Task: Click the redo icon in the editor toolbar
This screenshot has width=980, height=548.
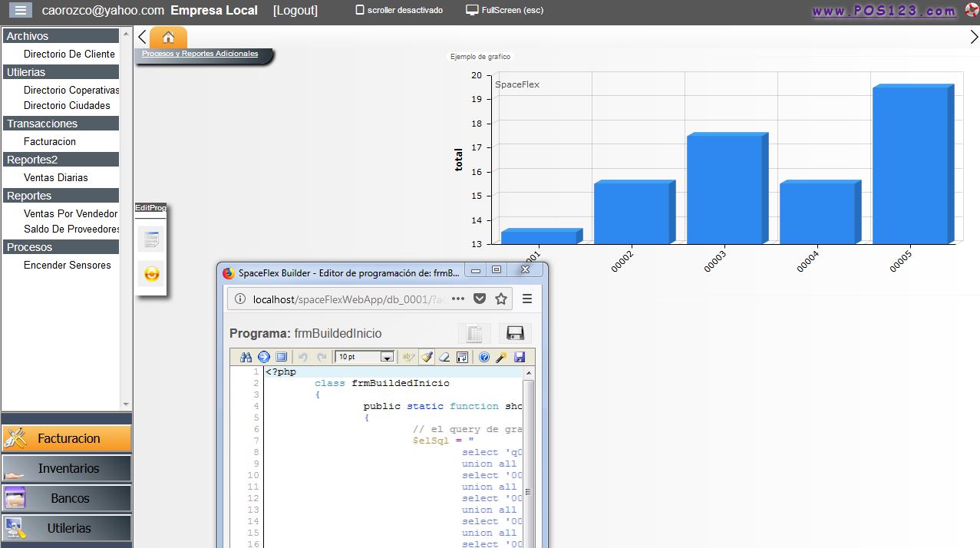Action: click(x=322, y=357)
